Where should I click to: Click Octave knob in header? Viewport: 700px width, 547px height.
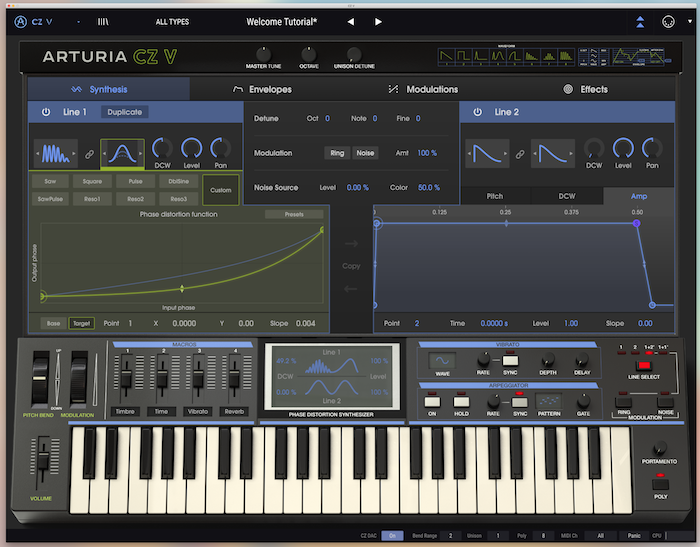[x=308, y=54]
